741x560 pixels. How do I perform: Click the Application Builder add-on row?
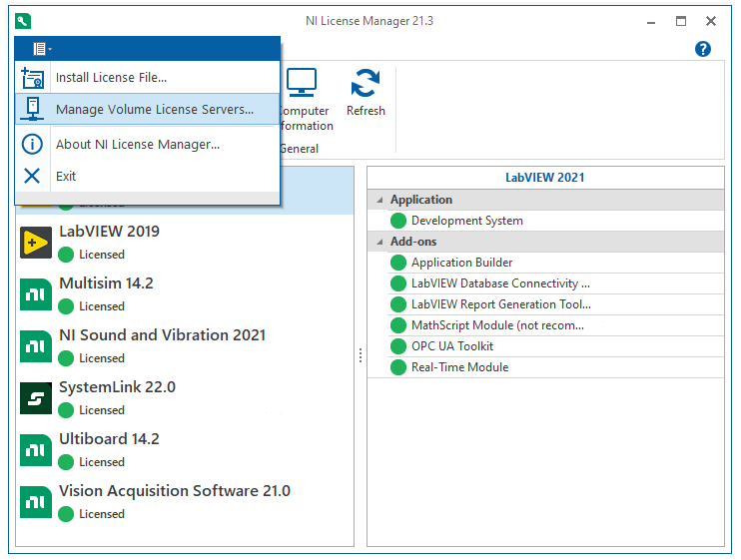pos(461,263)
